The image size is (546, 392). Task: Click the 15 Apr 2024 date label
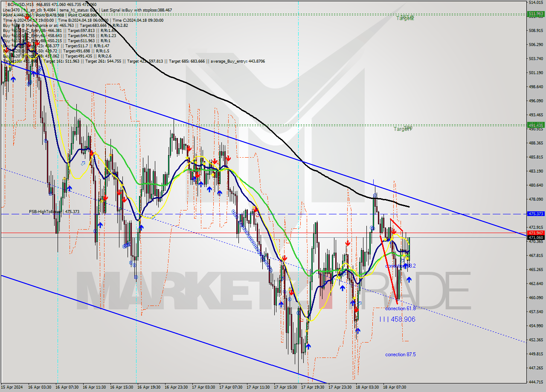pyautogui.click(x=12, y=387)
